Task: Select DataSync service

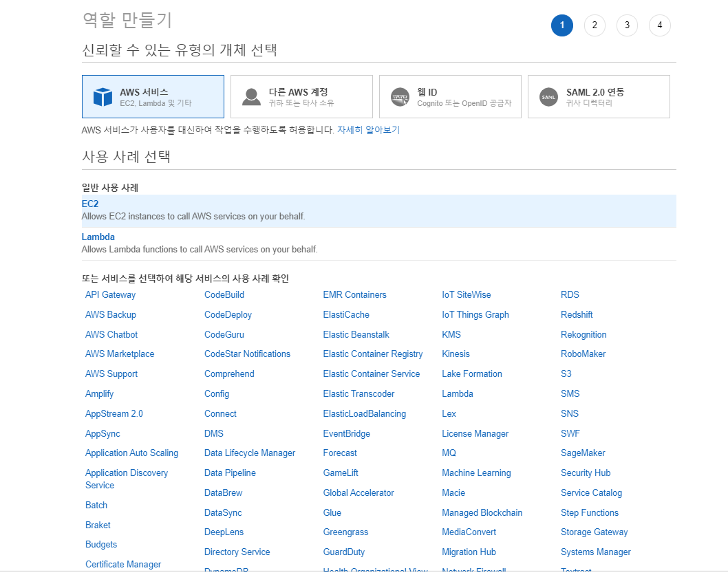Action: pos(224,513)
